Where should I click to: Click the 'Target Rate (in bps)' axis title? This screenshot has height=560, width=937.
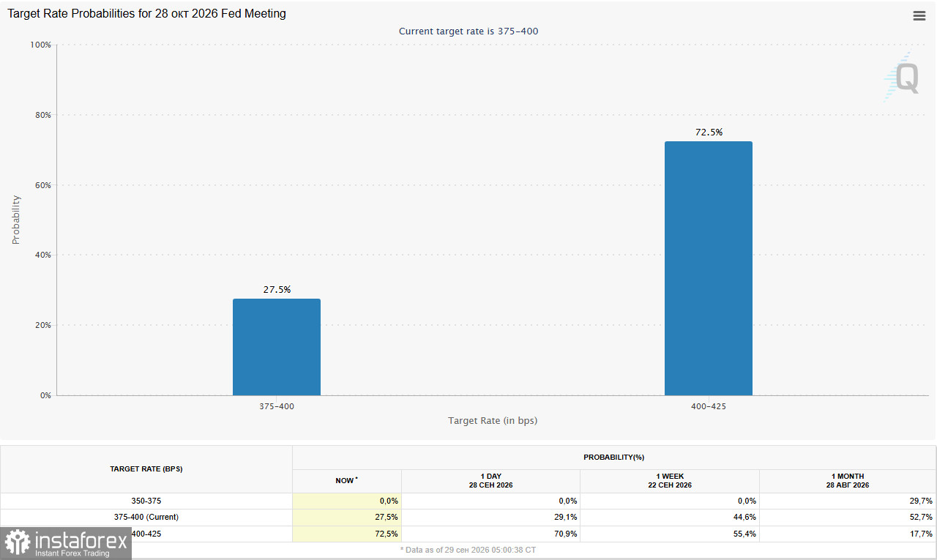pos(493,420)
